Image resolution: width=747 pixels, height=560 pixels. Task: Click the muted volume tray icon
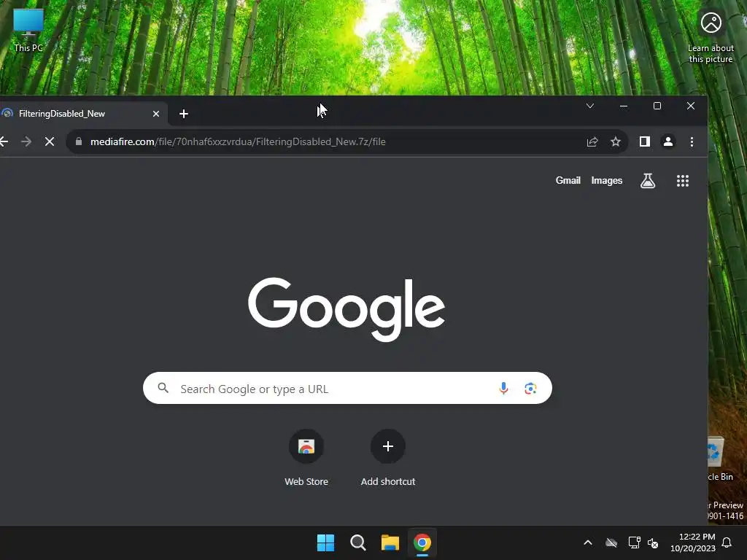[653, 542]
